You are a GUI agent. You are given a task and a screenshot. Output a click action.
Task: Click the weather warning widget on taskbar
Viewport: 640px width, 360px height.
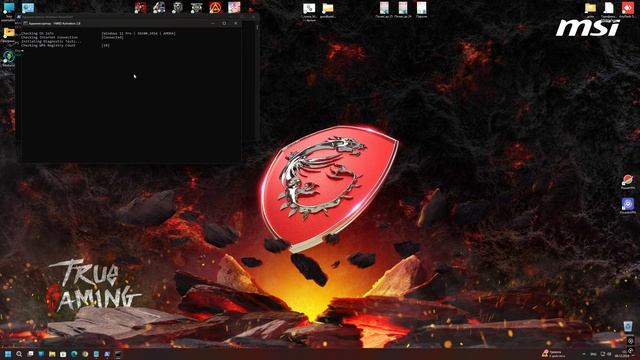(553, 353)
